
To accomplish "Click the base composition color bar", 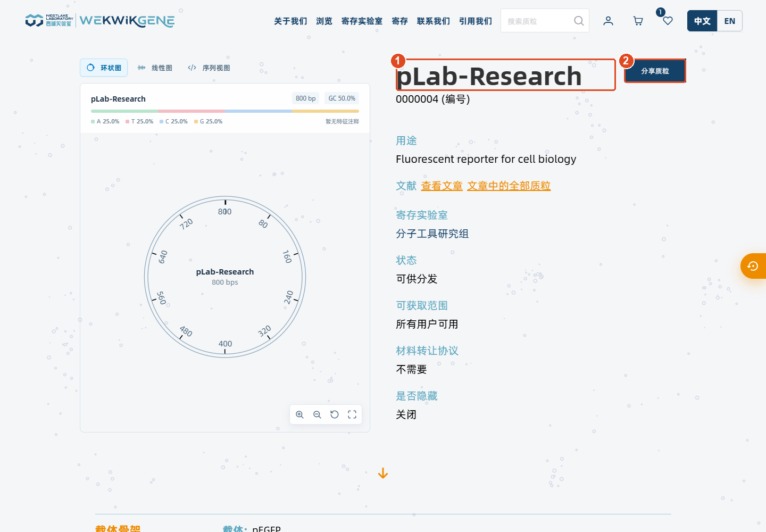I will tap(225, 111).
